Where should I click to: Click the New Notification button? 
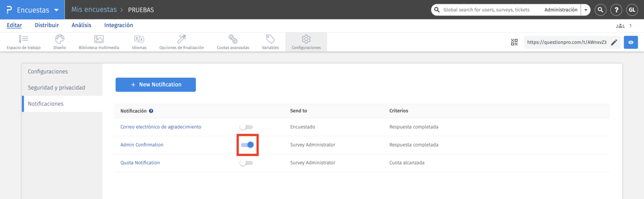point(156,85)
